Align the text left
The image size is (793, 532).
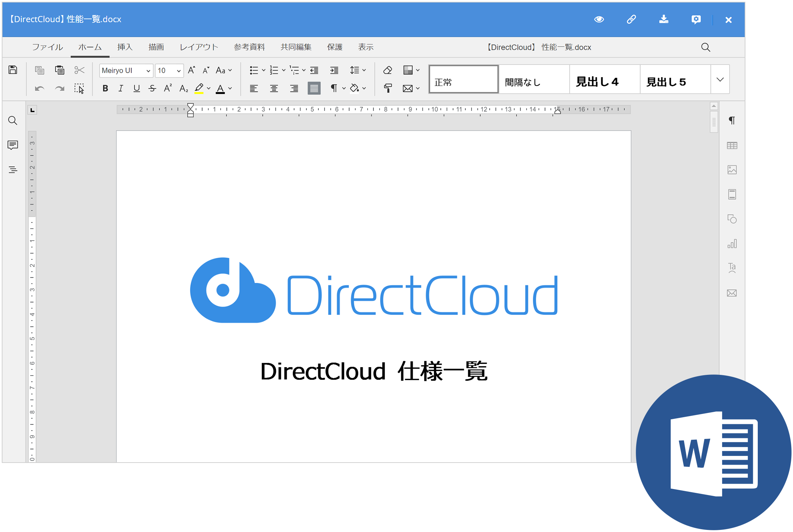254,88
